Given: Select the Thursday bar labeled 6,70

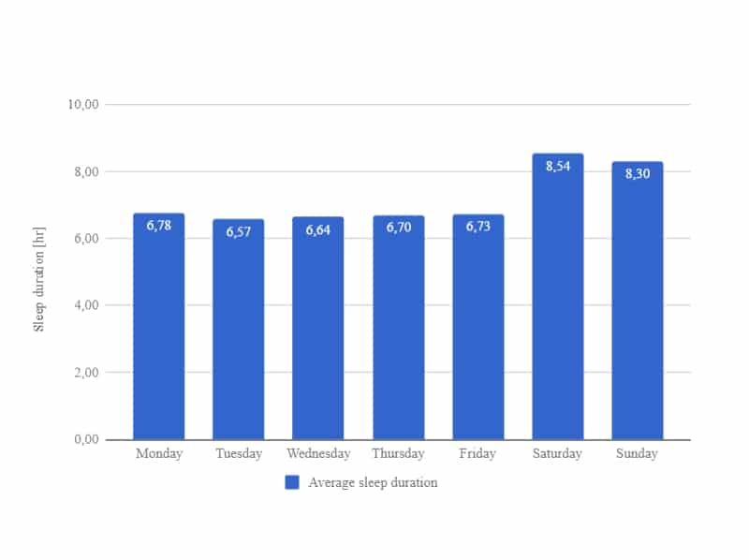Looking at the screenshot, I should 399,328.
